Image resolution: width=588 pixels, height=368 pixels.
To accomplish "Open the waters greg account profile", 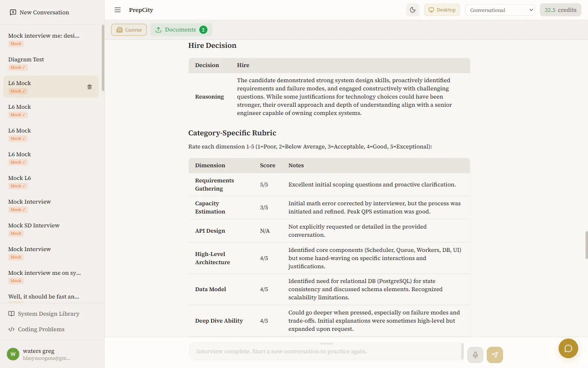I will coord(52,354).
